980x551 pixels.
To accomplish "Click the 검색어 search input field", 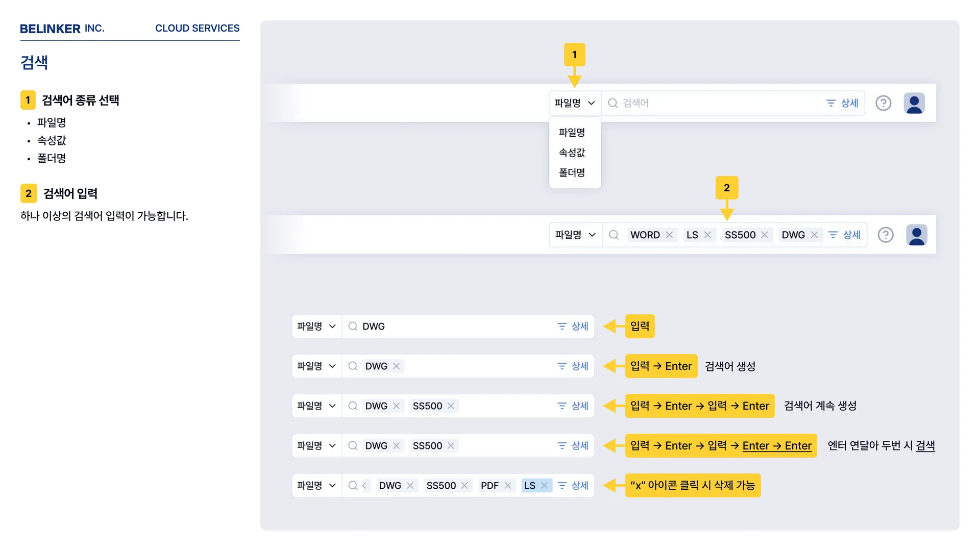I will coord(715,103).
